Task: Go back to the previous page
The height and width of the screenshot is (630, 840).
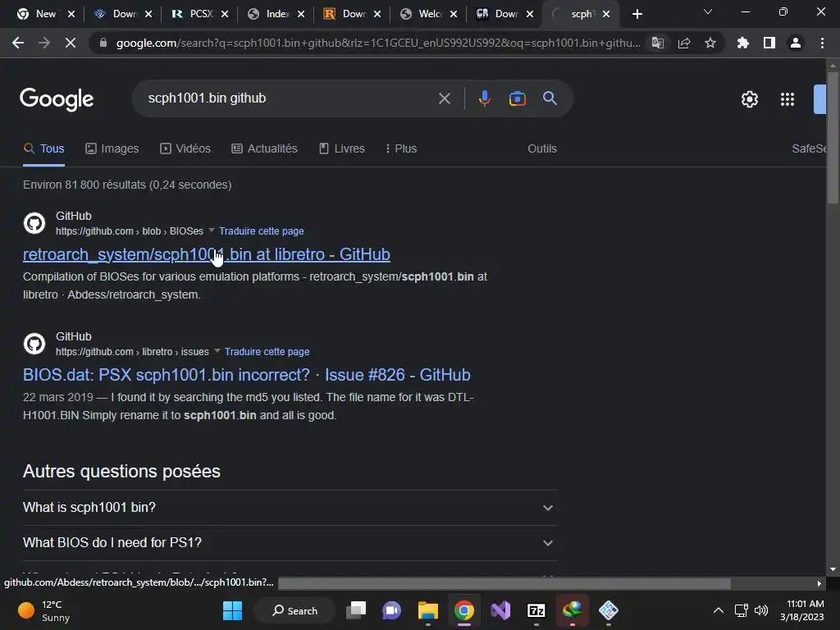Action: point(18,43)
